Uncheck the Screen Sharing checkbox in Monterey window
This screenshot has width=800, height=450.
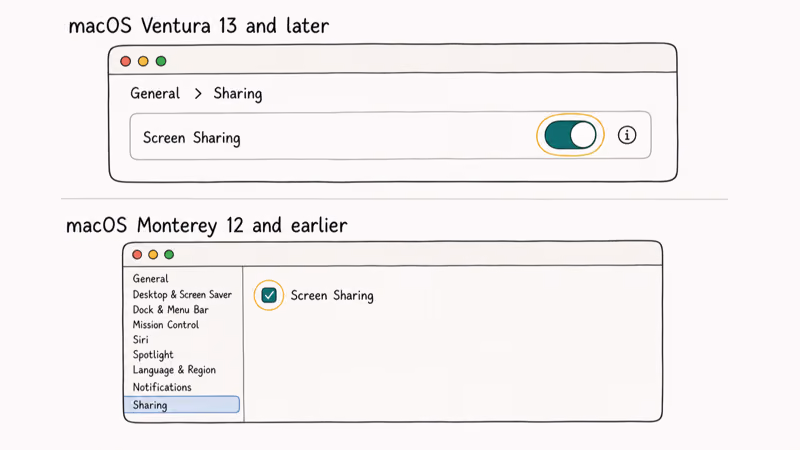pos(269,295)
